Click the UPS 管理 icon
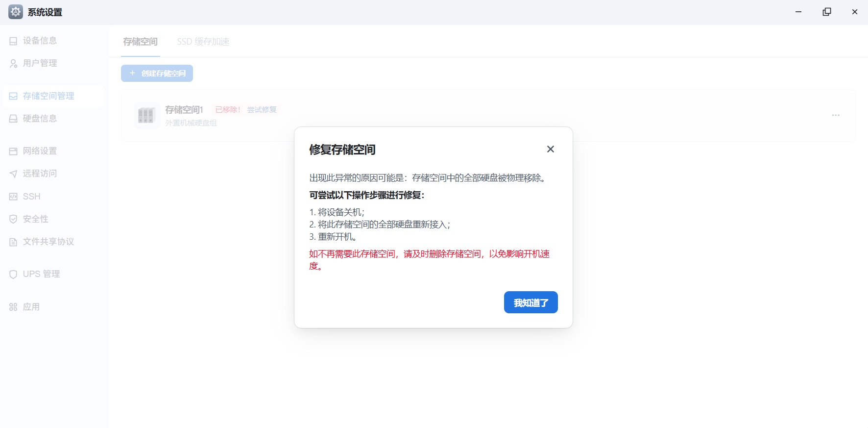Image resolution: width=868 pixels, height=428 pixels. coord(13,274)
